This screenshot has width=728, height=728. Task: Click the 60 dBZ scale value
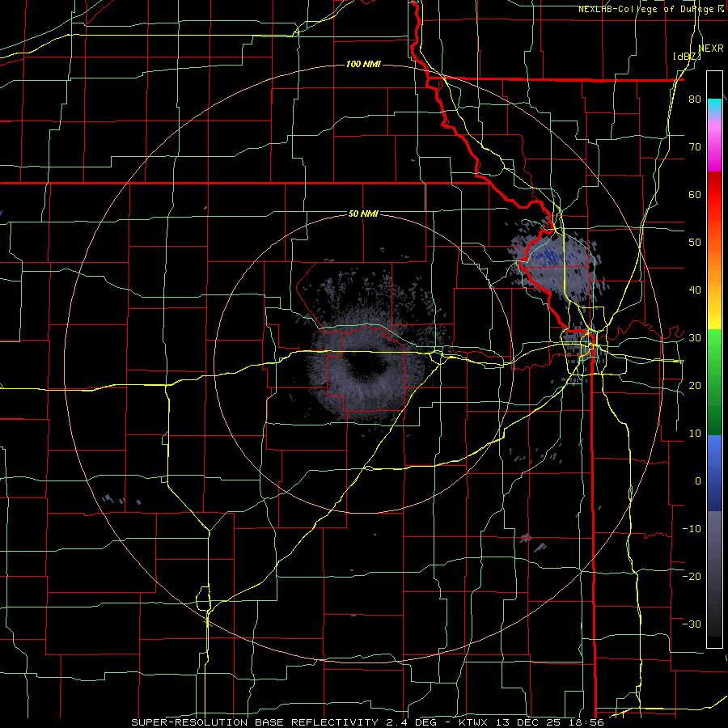coord(695,194)
